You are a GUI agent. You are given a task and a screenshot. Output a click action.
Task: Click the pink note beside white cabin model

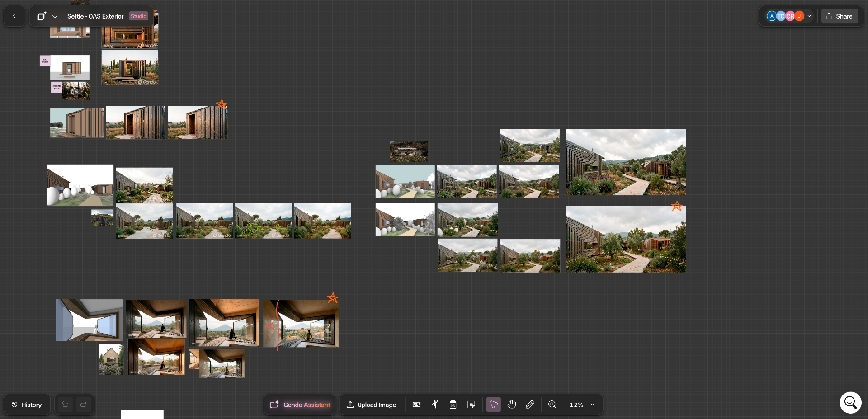(x=45, y=61)
